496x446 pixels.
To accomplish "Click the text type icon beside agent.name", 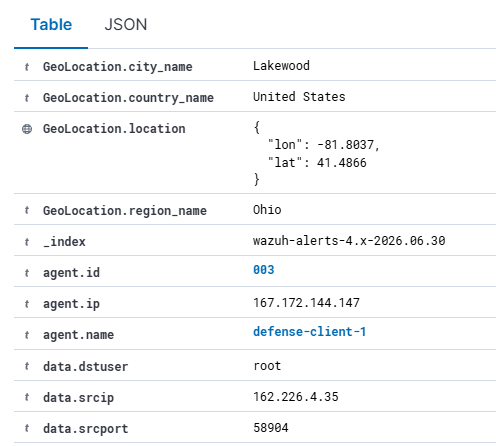I will pos(27,335).
